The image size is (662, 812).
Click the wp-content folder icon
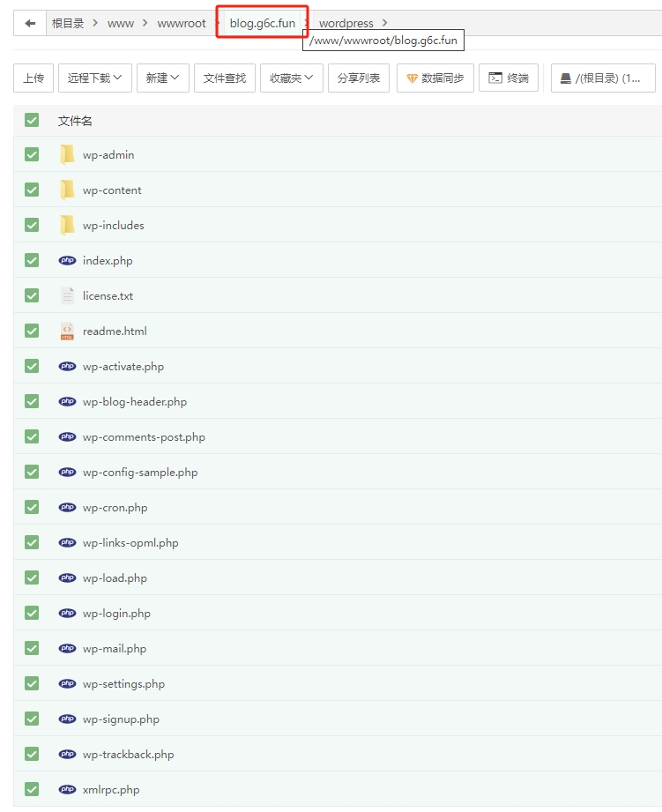point(67,190)
